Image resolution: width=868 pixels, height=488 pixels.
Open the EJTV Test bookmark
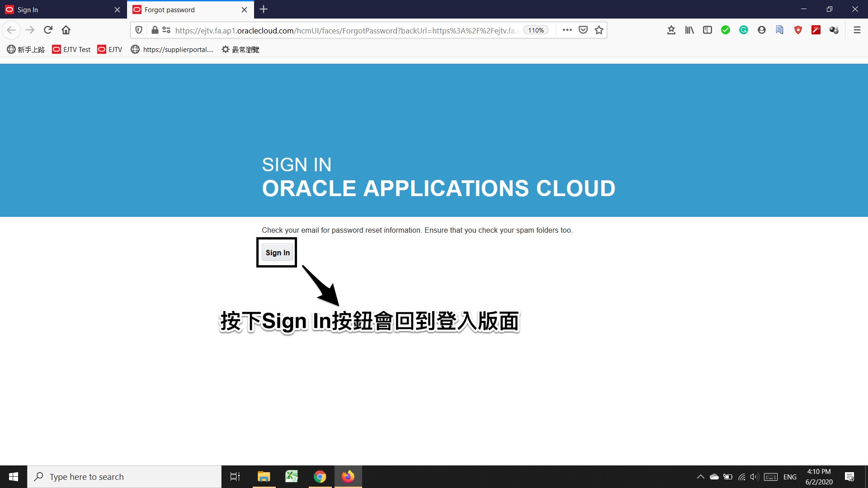pyautogui.click(x=71, y=49)
